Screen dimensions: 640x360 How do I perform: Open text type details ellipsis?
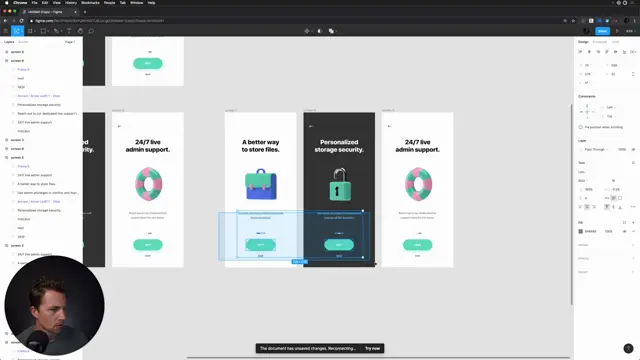coord(633,207)
